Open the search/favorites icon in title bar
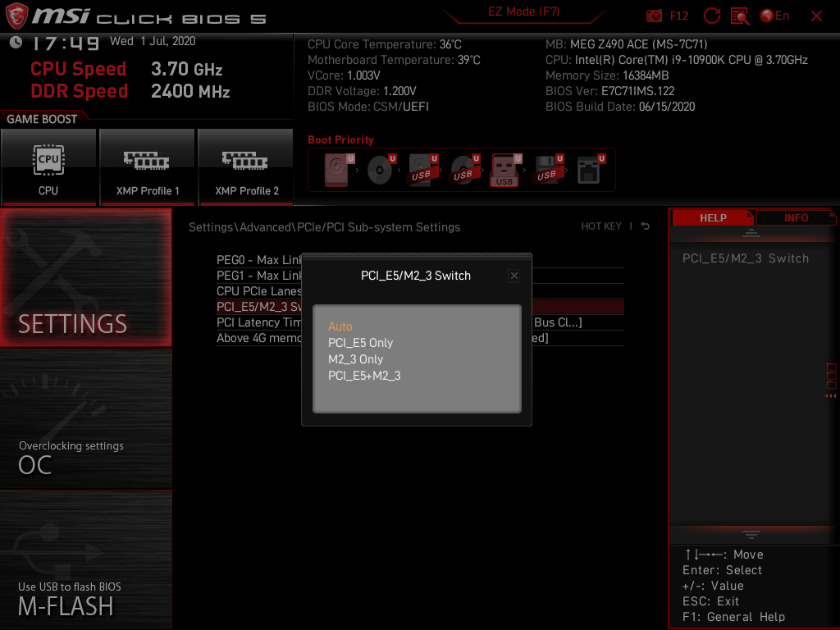The width and height of the screenshot is (840, 630). tap(741, 16)
